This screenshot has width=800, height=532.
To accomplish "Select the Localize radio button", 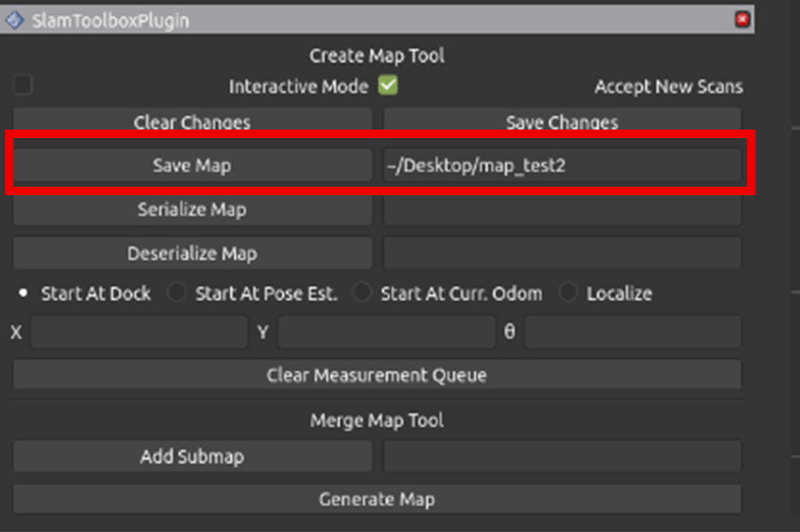I will (x=568, y=293).
